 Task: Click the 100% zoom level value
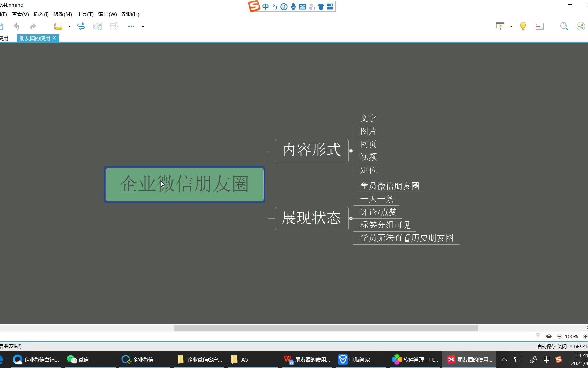point(571,336)
